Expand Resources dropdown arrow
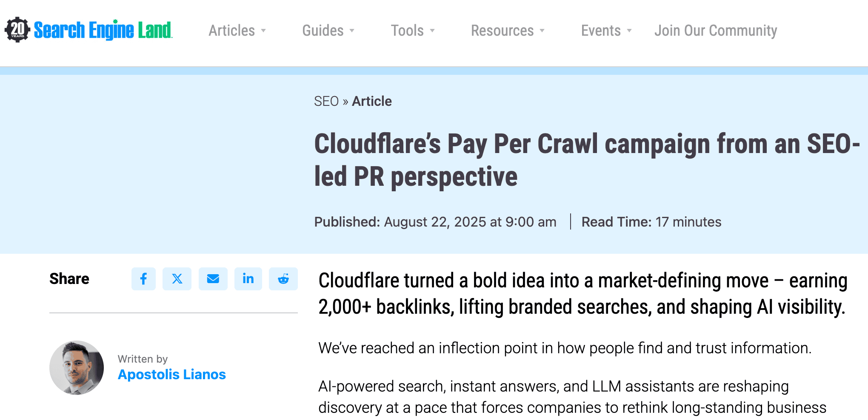 pos(542,31)
